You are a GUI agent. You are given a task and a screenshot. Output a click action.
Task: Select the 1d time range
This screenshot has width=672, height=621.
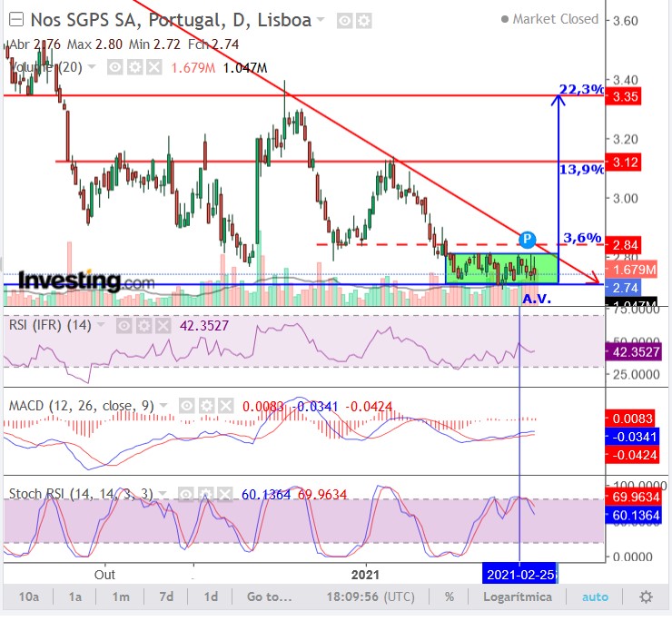(x=211, y=596)
